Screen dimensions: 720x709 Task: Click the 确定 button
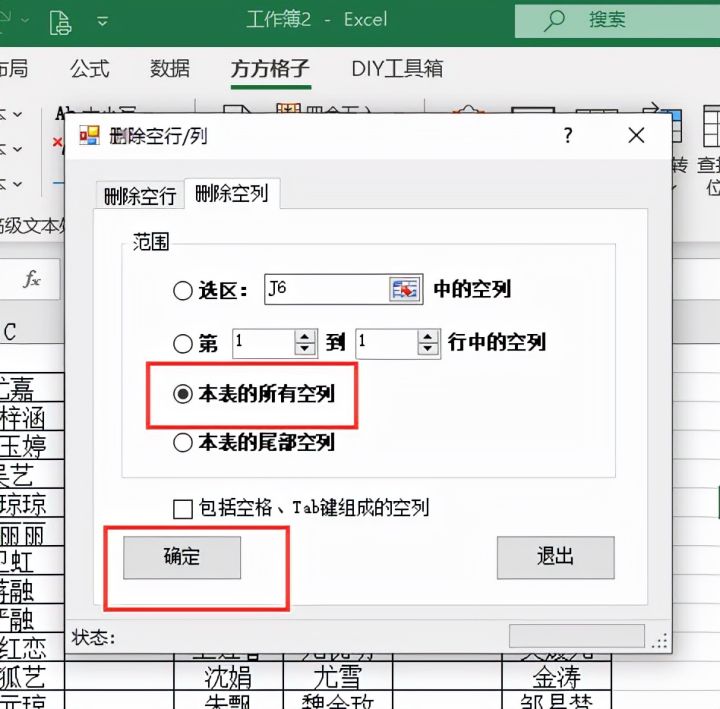coord(182,557)
